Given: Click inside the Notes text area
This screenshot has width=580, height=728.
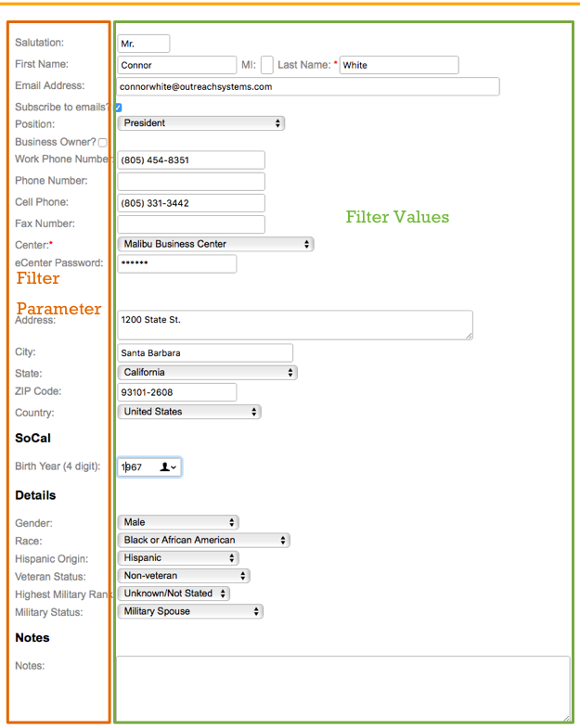Looking at the screenshot, I should tap(343, 688).
